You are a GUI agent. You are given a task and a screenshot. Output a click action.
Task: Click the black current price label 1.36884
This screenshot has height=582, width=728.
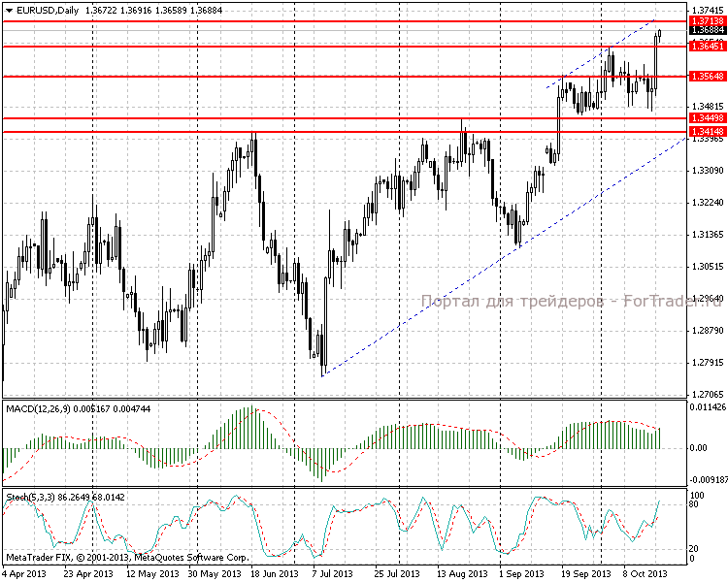click(x=708, y=30)
